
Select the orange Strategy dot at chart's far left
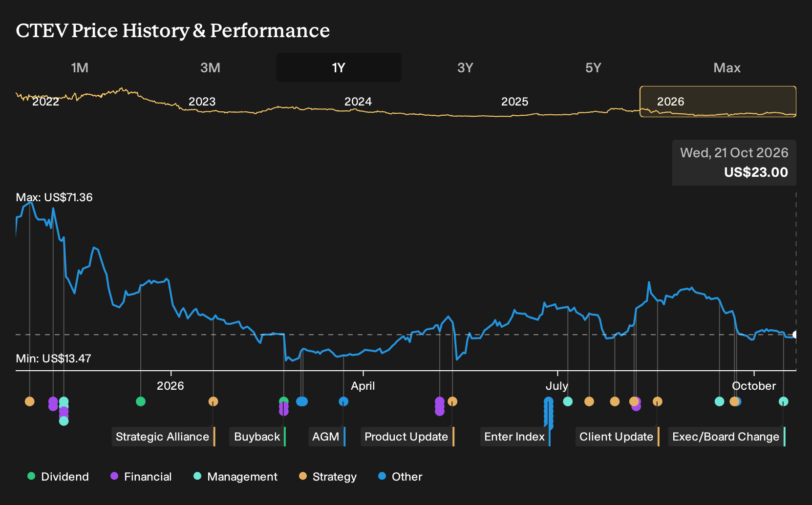click(30, 401)
